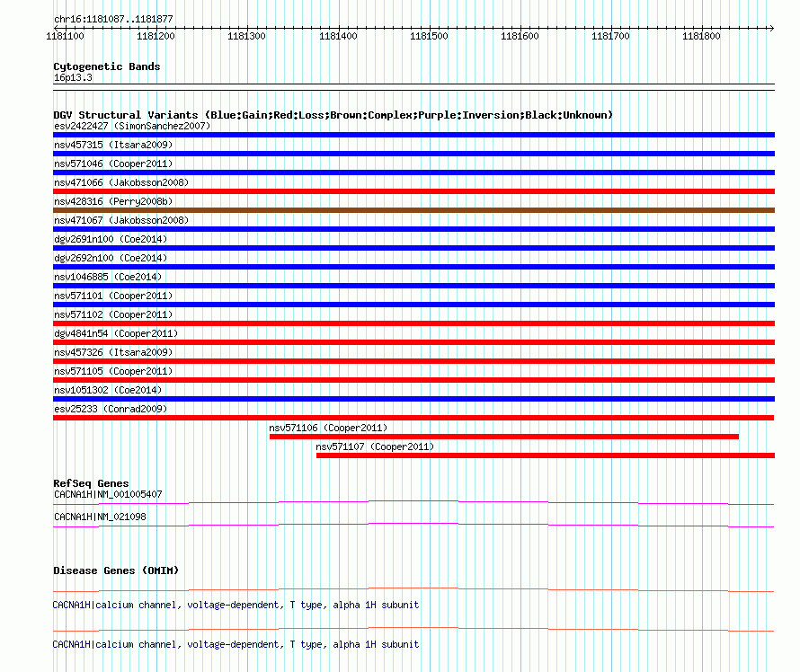Click the brown nsv428316 (Perry2008b) complex variant bar
The width and height of the screenshot is (800, 672).
413,210
